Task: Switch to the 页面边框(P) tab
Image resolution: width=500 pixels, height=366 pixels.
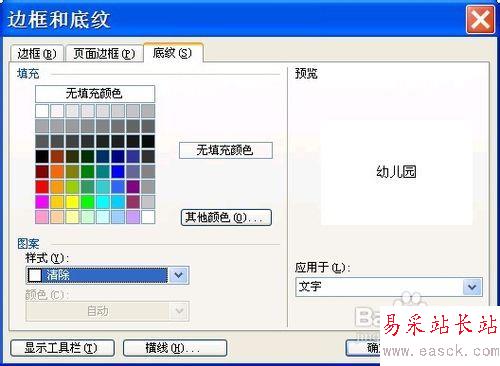Action: [104, 53]
